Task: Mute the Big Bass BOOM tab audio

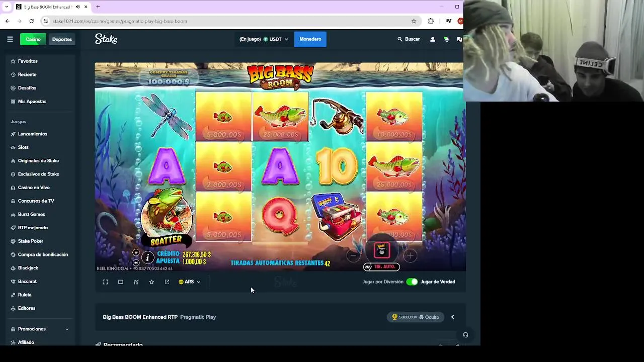Action: (77, 7)
